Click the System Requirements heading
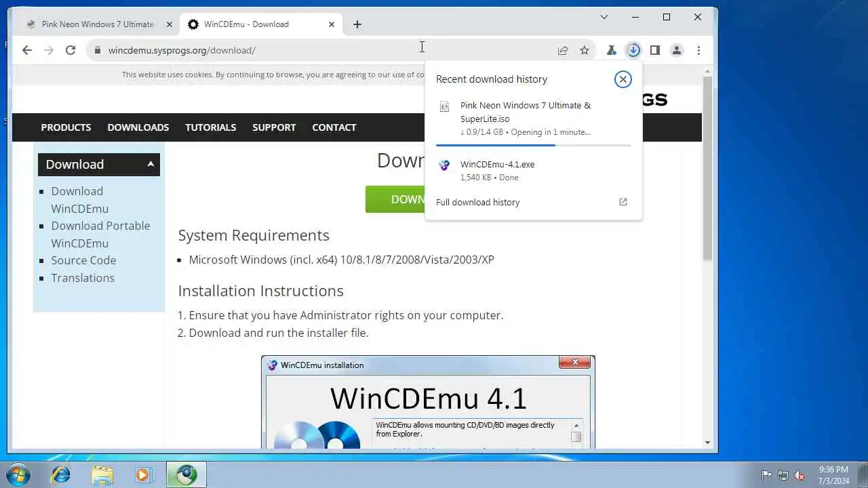This screenshot has width=868, height=488. (254, 235)
